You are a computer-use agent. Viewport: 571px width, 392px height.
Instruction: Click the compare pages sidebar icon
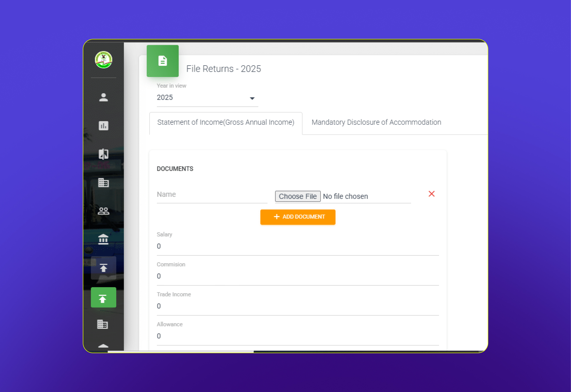coord(103,154)
